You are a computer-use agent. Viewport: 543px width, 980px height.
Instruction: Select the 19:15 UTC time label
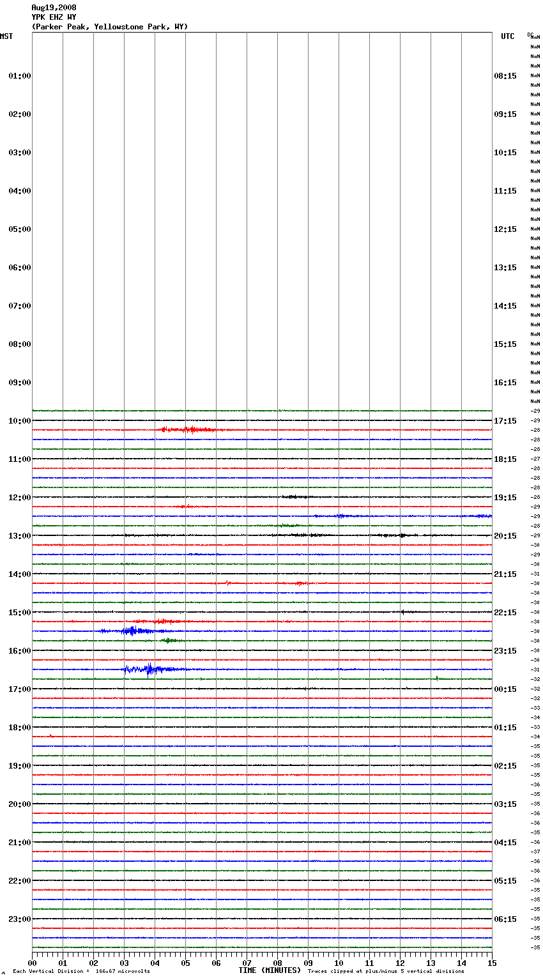(x=505, y=498)
